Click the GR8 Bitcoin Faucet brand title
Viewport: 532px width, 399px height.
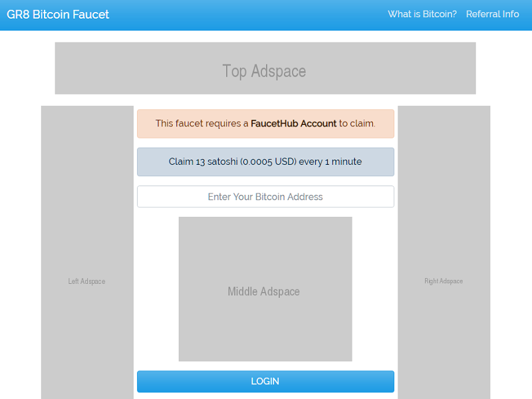58,15
